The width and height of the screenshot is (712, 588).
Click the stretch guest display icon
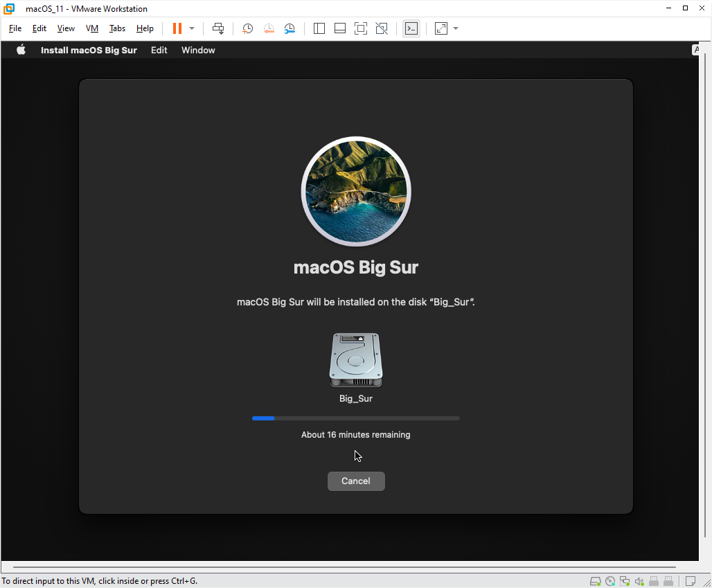tap(441, 28)
